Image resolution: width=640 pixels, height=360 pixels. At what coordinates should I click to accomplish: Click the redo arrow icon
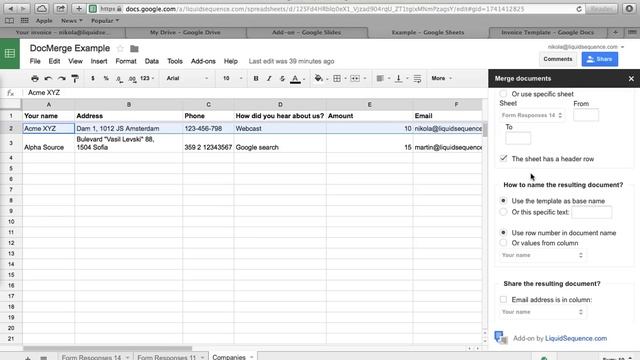pyautogui.click(x=62, y=78)
